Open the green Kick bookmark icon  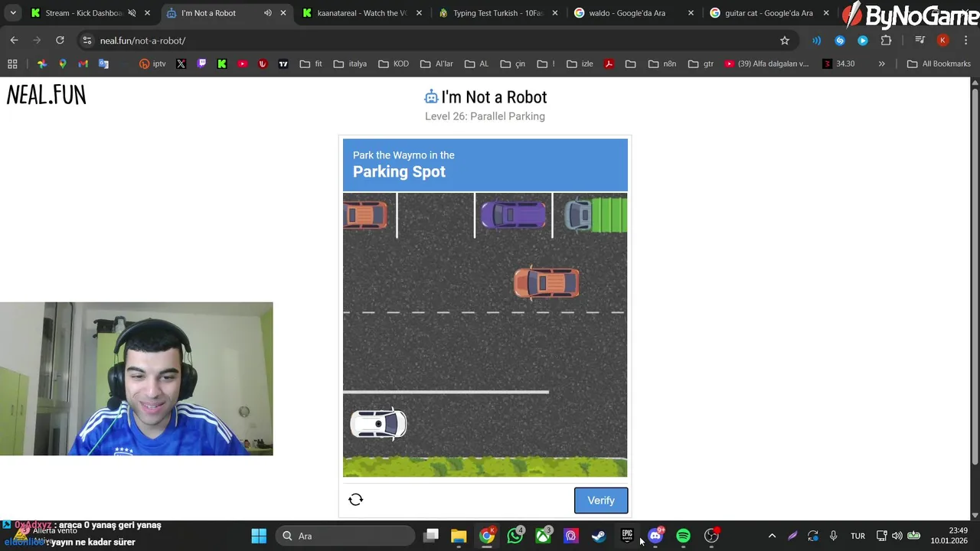pyautogui.click(x=222, y=64)
